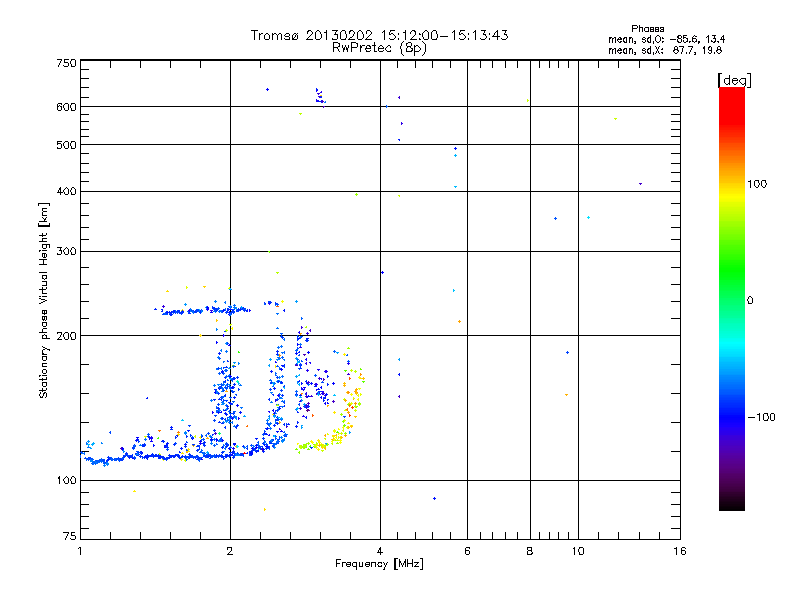Click the "600" height axis tick label
The width and height of the screenshot is (800, 600).
[x=66, y=107]
